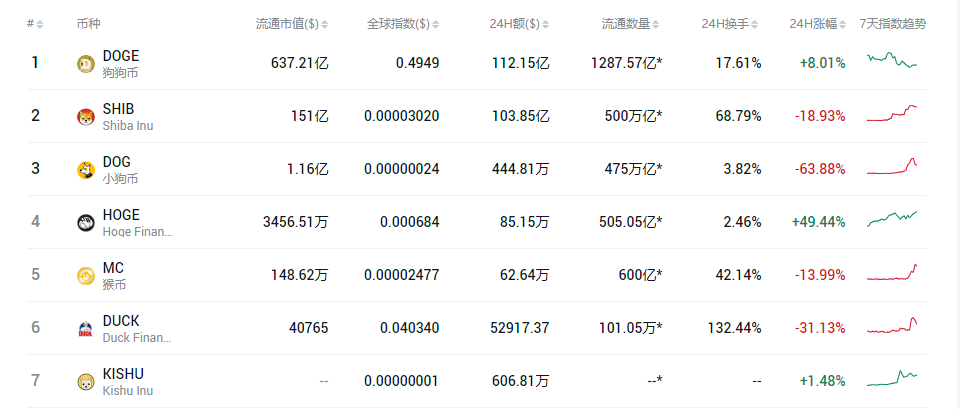Open the KISHU coin name link
Viewport: 960px width, 409px height.
click(124, 374)
